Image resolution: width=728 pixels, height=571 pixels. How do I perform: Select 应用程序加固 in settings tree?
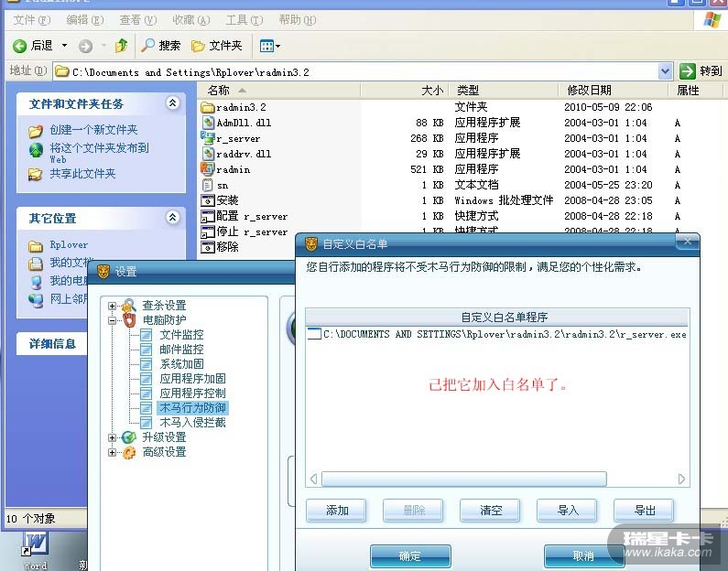192,379
